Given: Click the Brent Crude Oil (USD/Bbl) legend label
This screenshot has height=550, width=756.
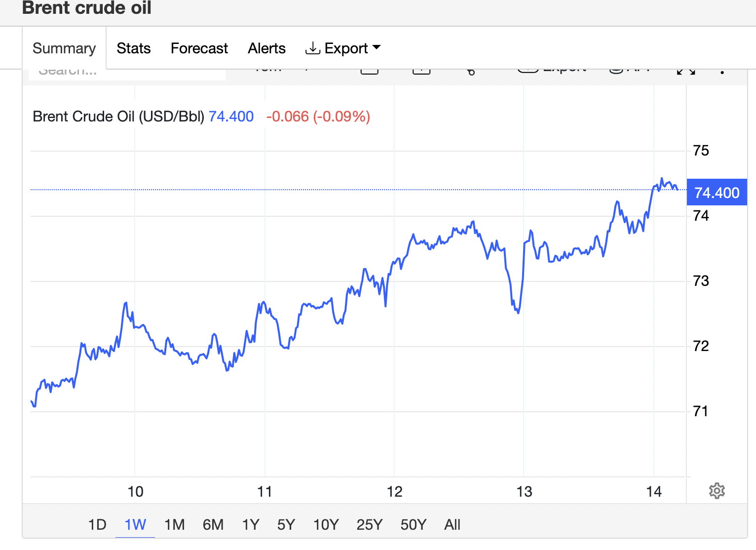Looking at the screenshot, I should coord(118,117).
